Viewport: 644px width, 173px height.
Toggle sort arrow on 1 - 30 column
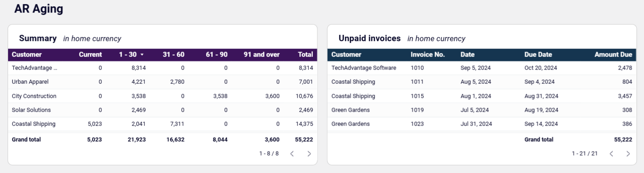[x=142, y=55]
